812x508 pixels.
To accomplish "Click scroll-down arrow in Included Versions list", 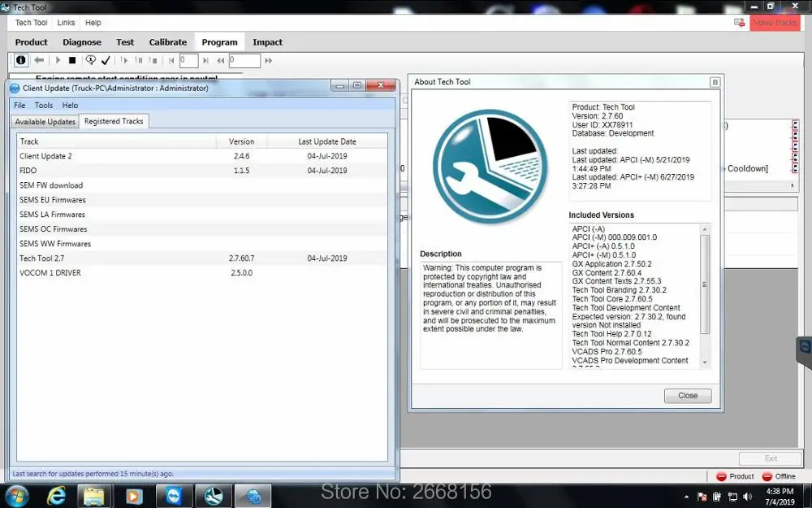I will [x=704, y=363].
